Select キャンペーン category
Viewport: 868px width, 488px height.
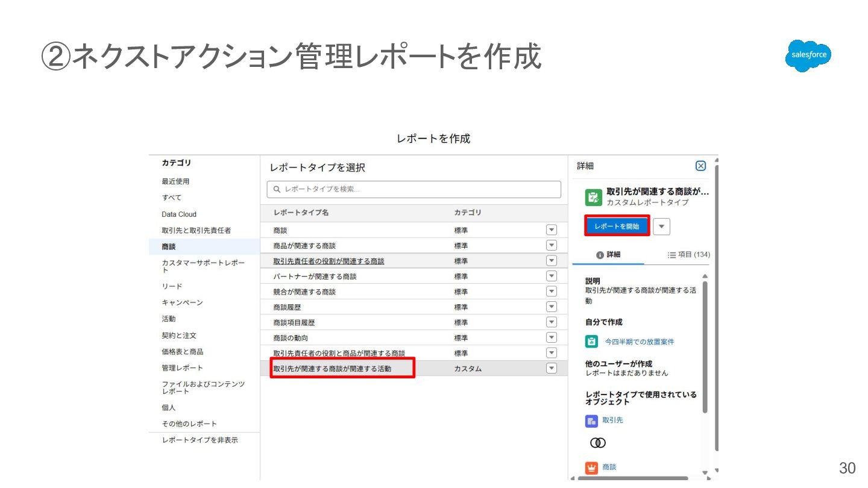pos(182,302)
